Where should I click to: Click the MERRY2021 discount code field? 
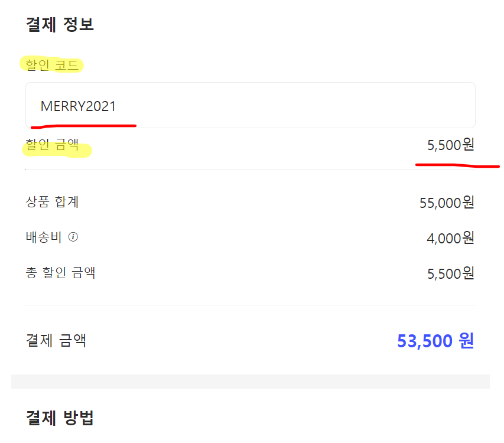tap(251, 105)
